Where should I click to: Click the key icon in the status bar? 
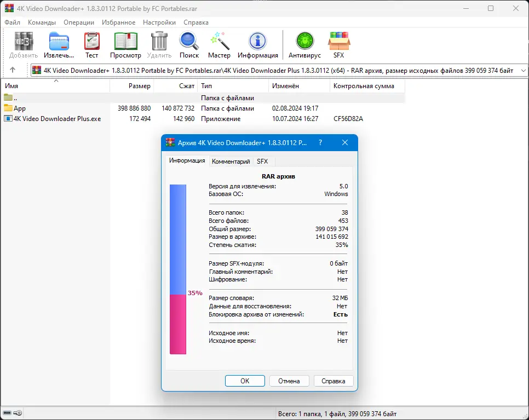18,413
